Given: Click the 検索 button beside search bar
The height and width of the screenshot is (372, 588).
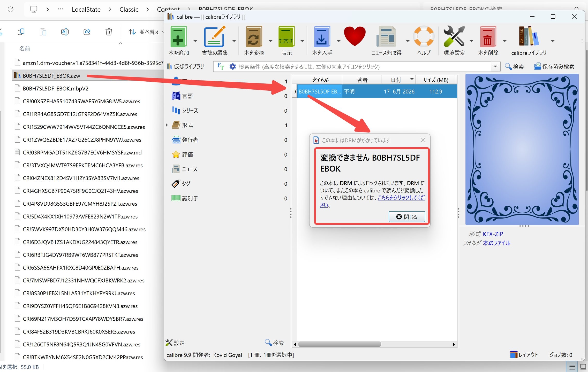Looking at the screenshot, I should 514,67.
